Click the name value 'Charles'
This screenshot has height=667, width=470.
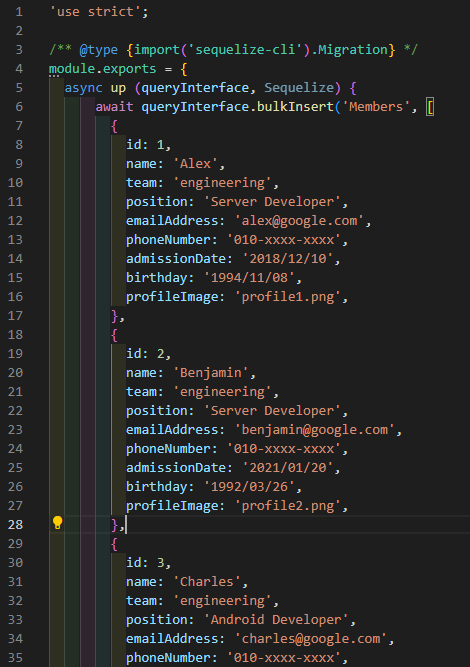pos(207,582)
